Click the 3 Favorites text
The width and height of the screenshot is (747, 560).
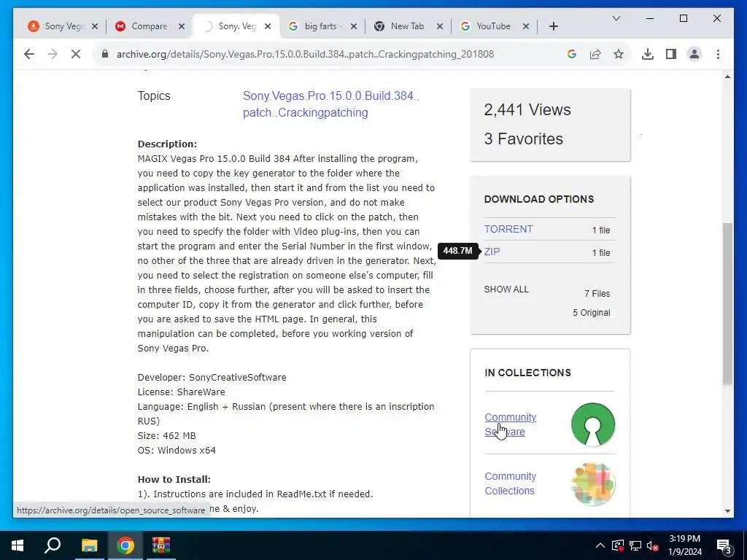tap(524, 139)
